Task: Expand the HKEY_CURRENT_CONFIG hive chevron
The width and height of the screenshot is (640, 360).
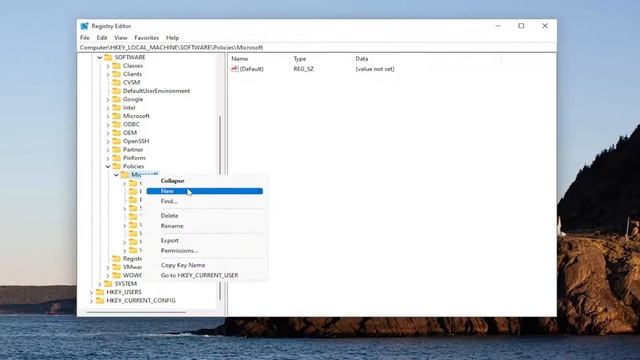Action: coord(91,301)
